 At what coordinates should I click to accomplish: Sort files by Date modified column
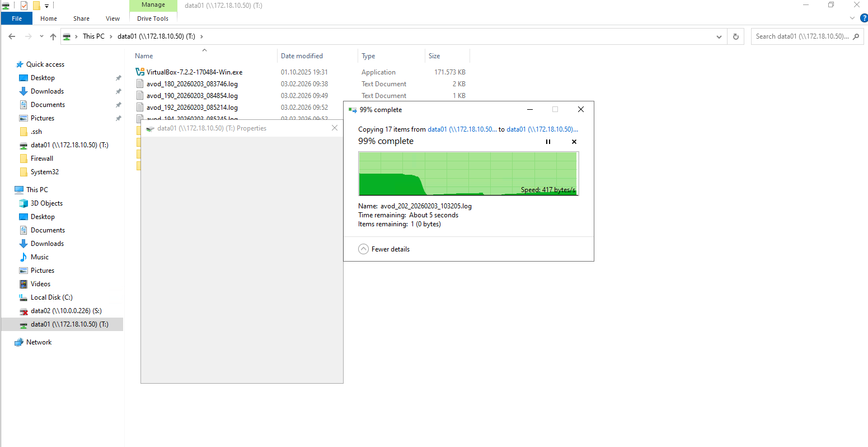302,56
